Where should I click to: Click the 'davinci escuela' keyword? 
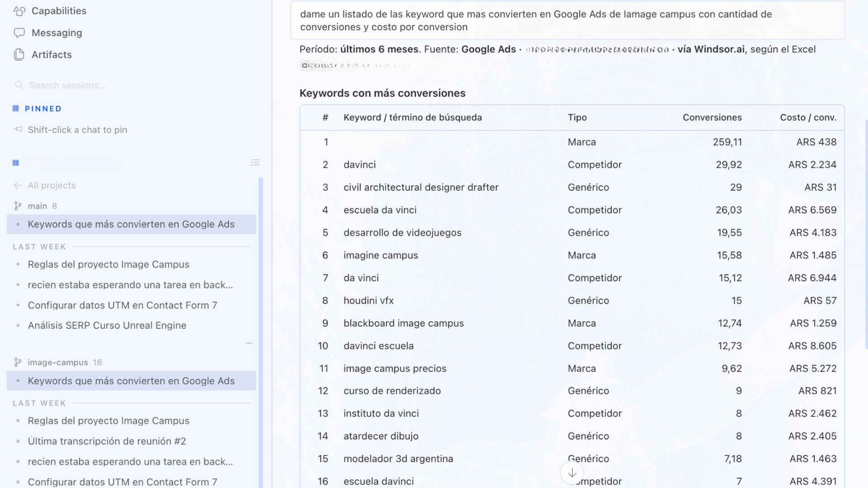378,346
